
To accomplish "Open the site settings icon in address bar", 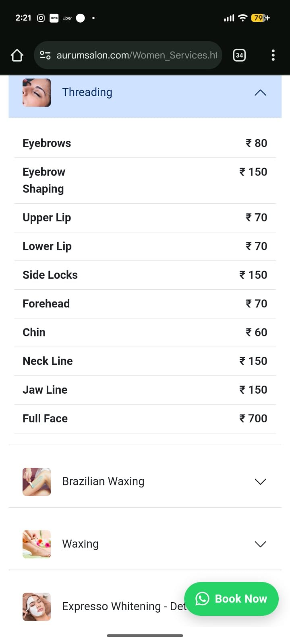I will tap(45, 55).
